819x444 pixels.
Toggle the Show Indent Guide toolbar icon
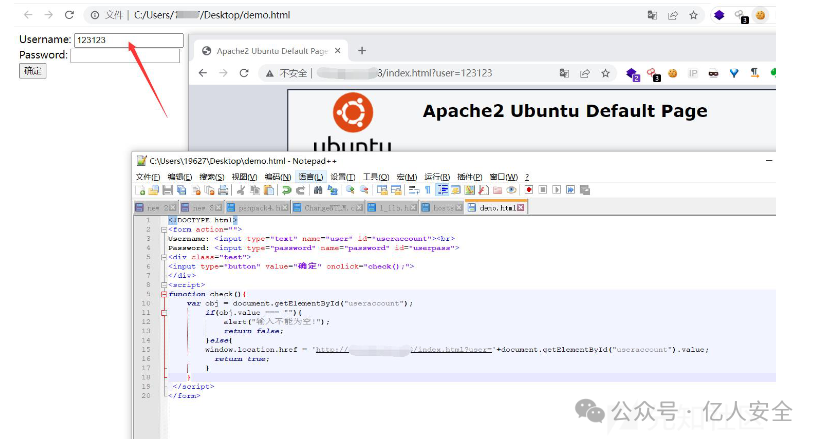(442, 190)
